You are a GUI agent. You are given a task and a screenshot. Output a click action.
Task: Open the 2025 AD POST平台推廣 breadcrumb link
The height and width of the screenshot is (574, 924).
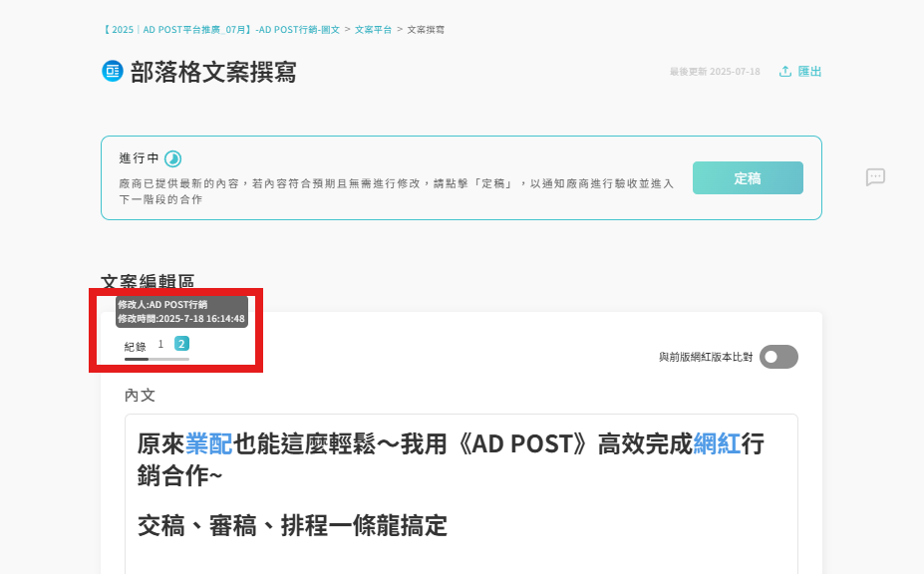tap(220, 30)
